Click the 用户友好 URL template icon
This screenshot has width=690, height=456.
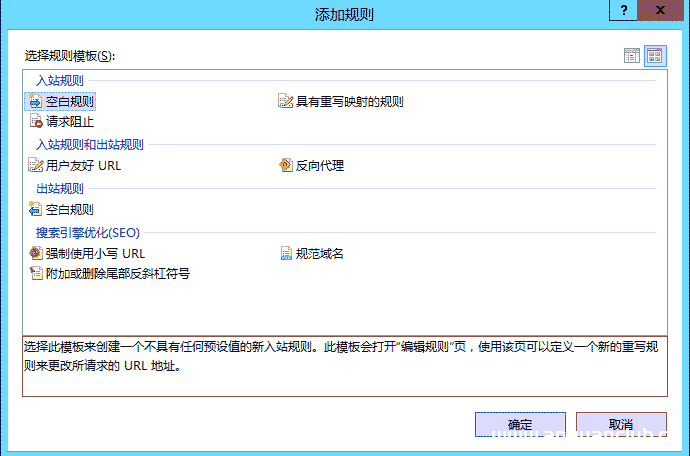click(36, 165)
